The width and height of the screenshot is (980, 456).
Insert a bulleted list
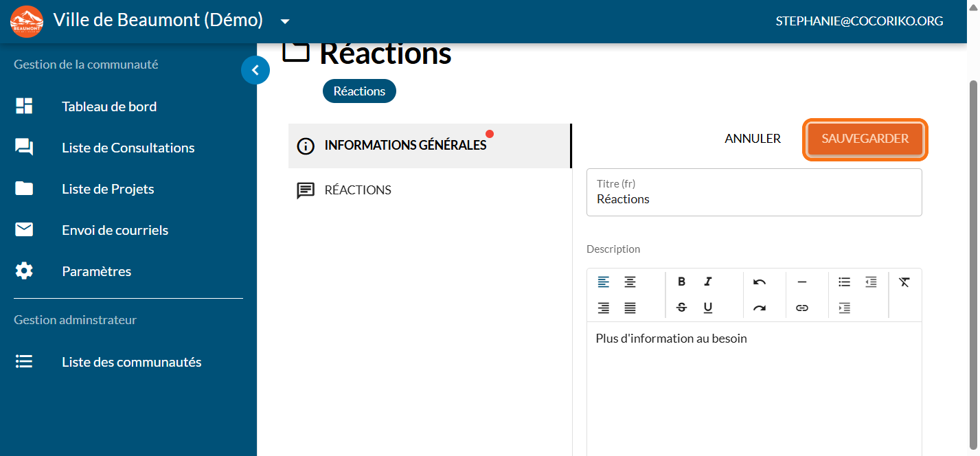(x=844, y=282)
